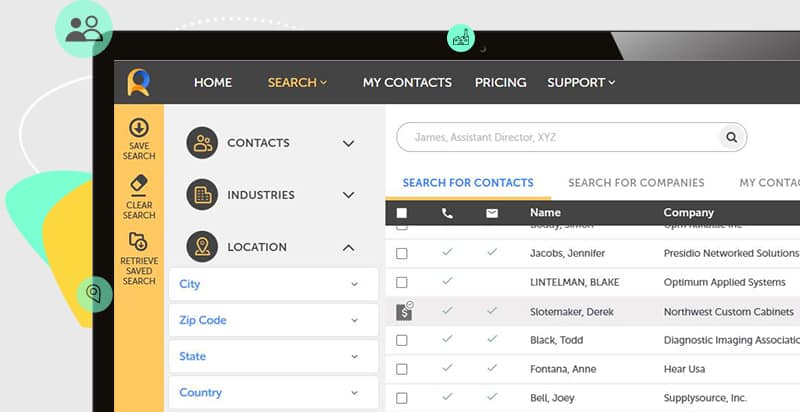Screen dimensions: 800x412
Task: Click the Contacts people icon
Action: [202, 143]
